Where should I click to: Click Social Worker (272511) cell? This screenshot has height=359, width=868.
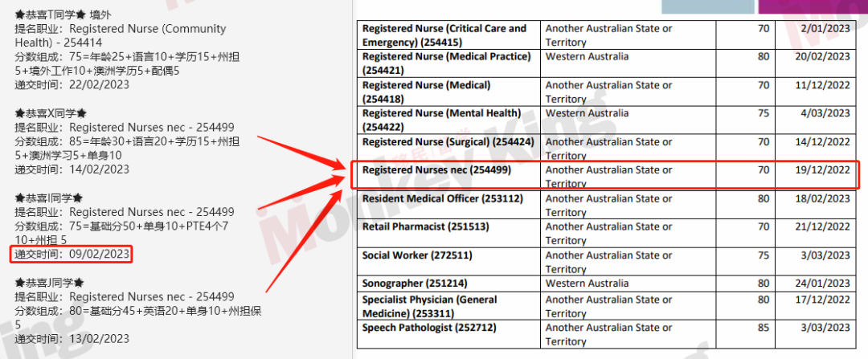[x=448, y=261]
